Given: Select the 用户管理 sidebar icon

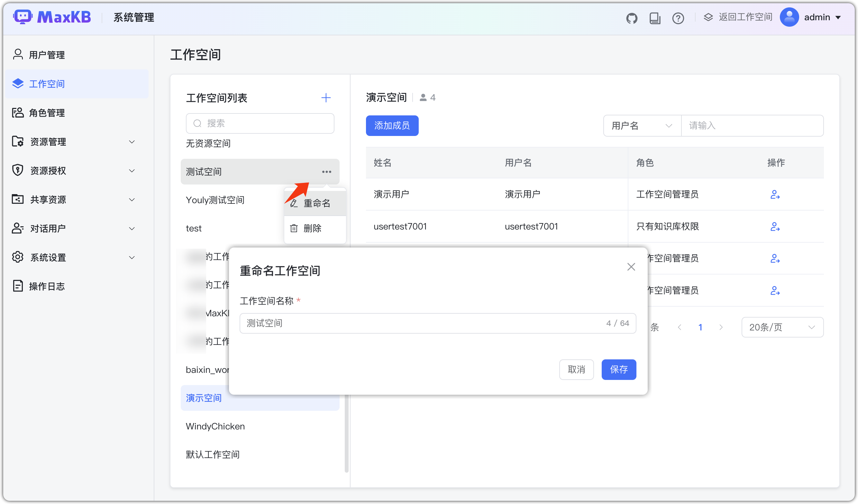Looking at the screenshot, I should tap(18, 54).
